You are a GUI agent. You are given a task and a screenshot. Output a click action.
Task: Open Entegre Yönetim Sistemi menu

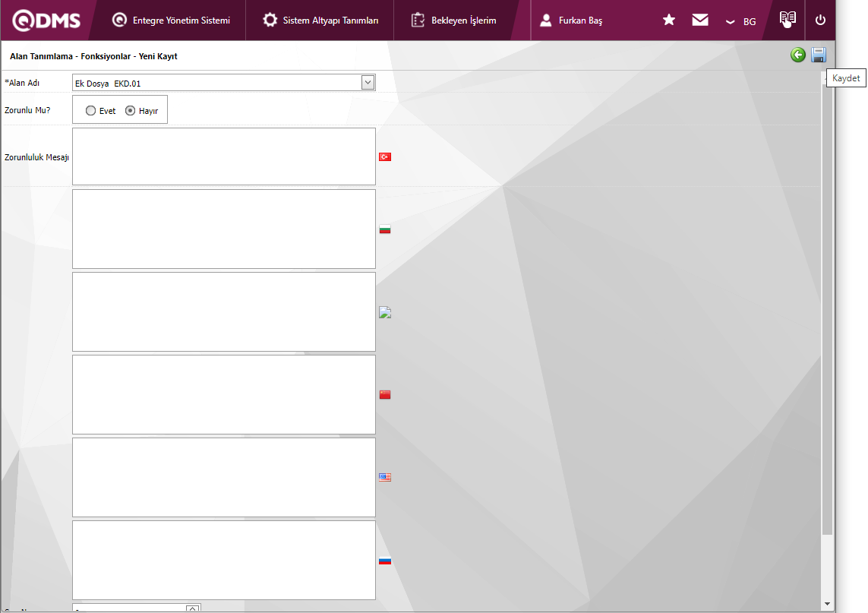click(171, 21)
